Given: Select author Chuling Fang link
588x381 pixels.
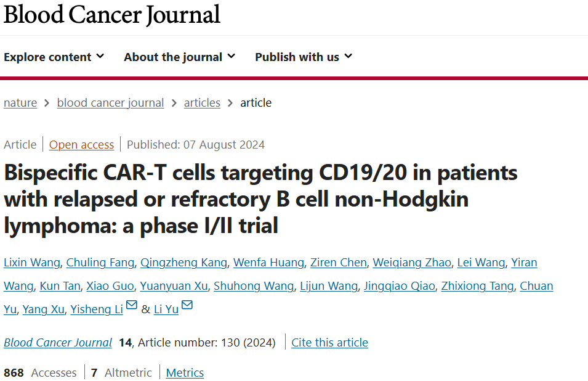Looking at the screenshot, I should [100, 263].
